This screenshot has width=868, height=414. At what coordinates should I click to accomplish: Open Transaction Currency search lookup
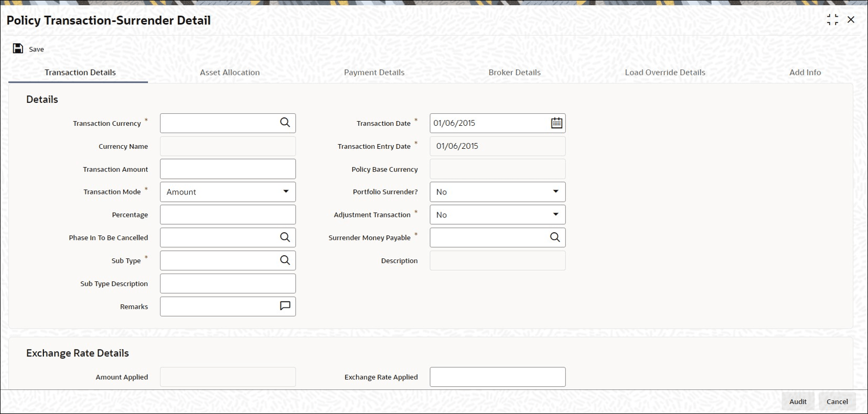coord(285,123)
